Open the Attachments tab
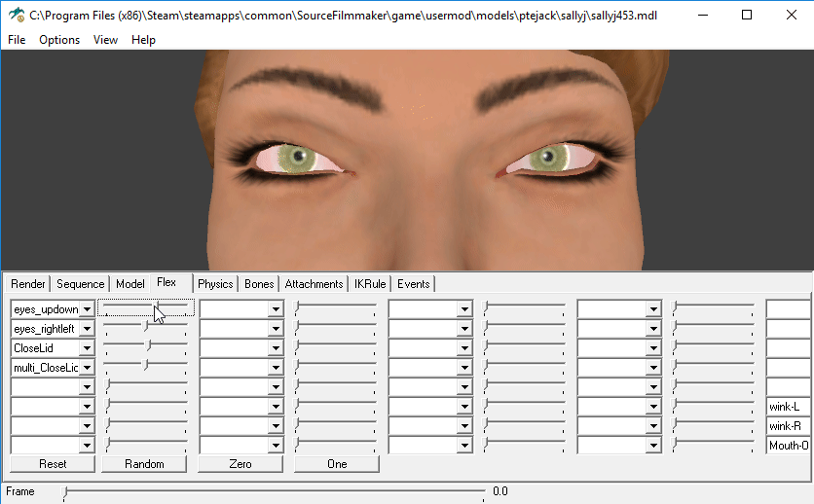Image resolution: width=814 pixels, height=504 pixels. 314,284
